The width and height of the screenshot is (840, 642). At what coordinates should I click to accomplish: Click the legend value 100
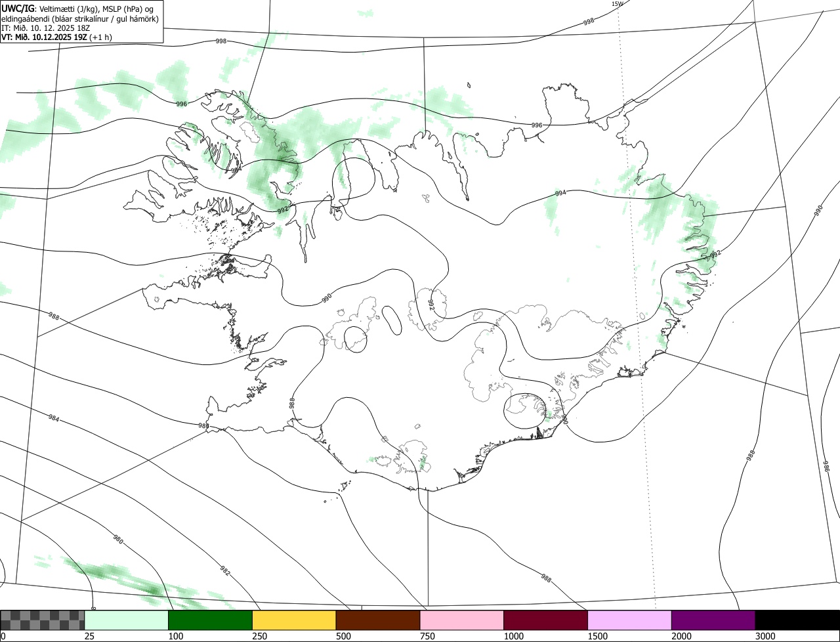tap(176, 636)
